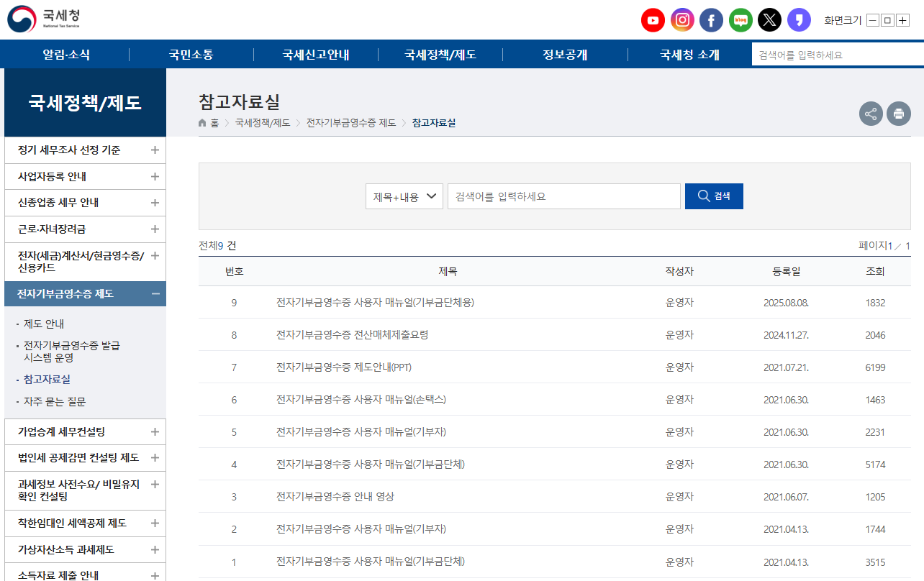Expand the 사업자등록 안내 sidebar menu

155,176
